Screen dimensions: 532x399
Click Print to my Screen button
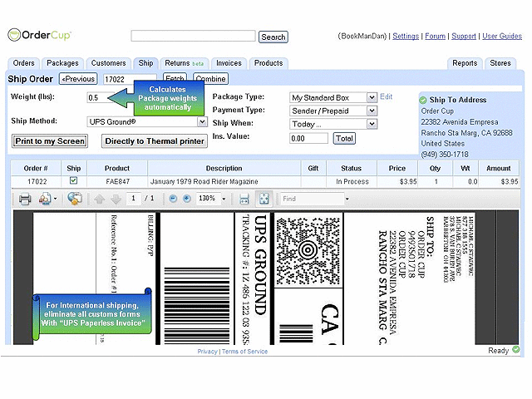50,141
